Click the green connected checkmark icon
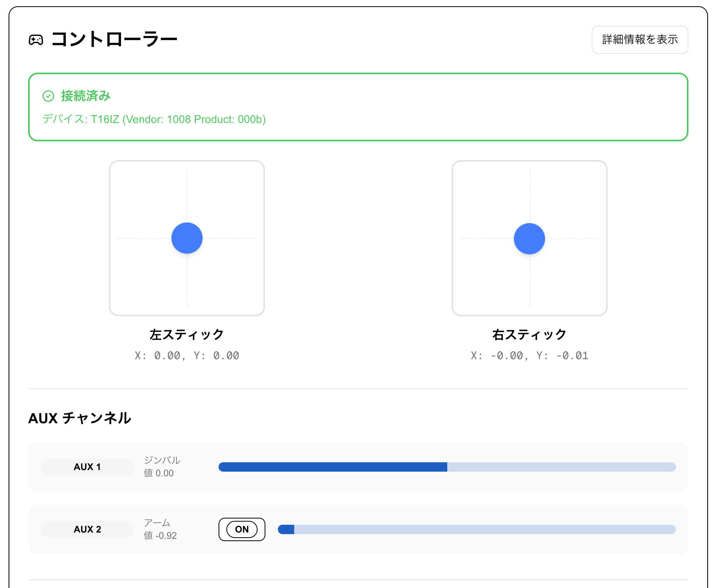 coord(48,96)
